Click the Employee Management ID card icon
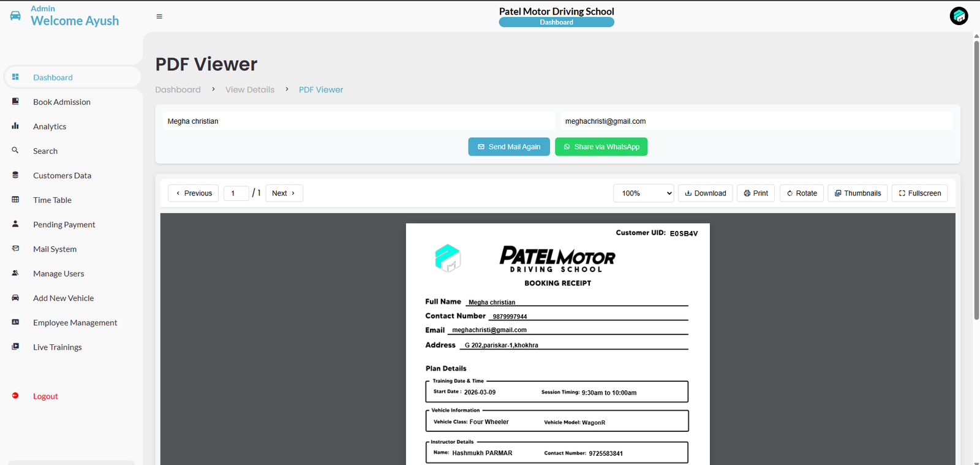 tap(15, 322)
